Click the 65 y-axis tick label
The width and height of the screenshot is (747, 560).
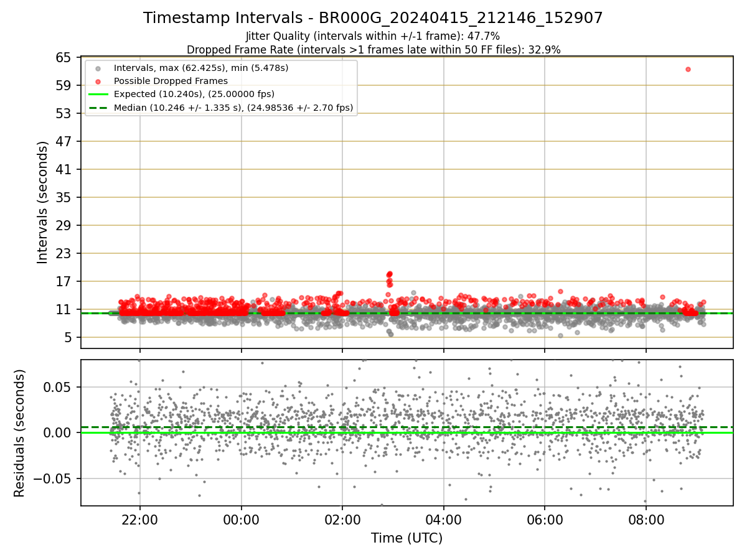[x=64, y=57]
